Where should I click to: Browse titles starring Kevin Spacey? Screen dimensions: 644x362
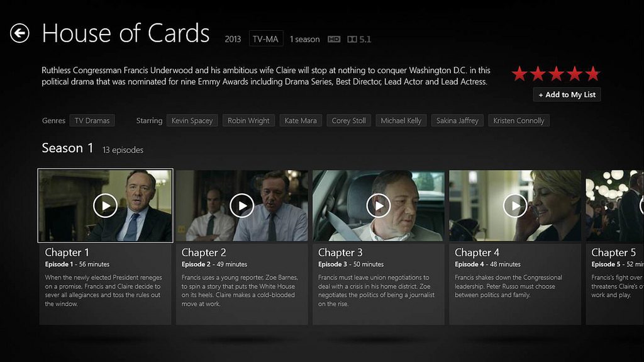192,120
